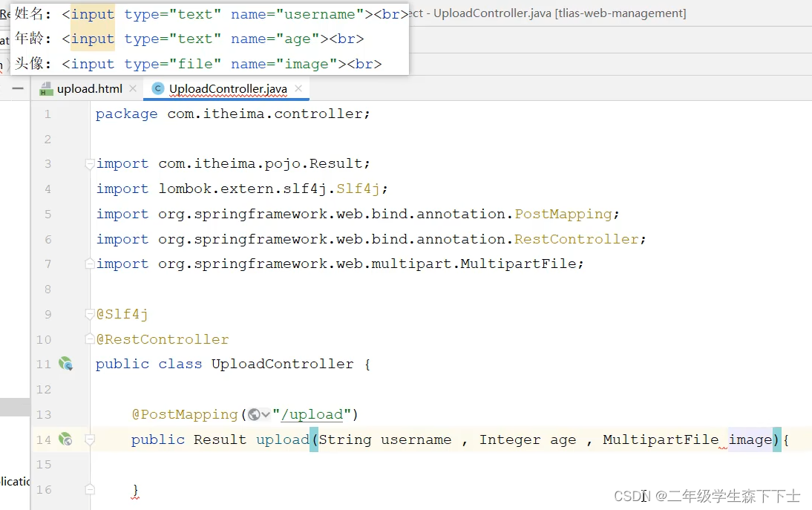Click the fold end marker on line 7
This screenshot has height=510, width=812.
[89, 264]
